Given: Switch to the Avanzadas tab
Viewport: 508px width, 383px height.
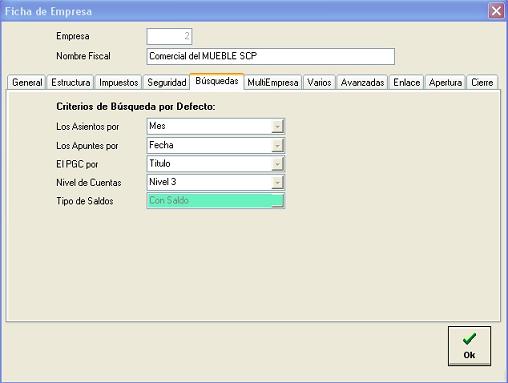Looking at the screenshot, I should coord(362,82).
